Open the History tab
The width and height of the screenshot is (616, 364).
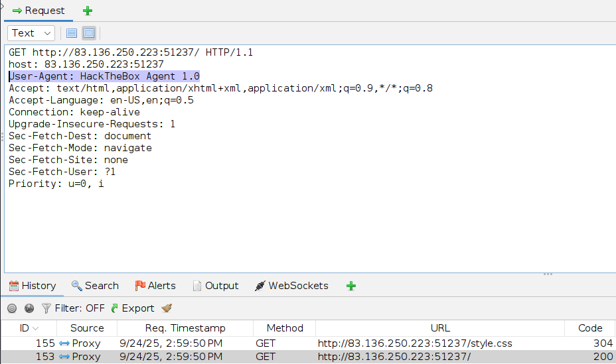click(32, 286)
